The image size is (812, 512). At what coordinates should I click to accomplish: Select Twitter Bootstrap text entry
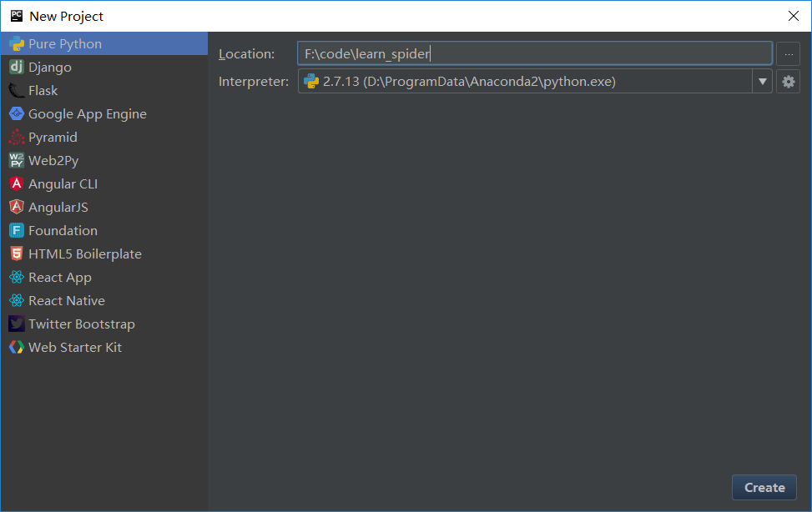pos(82,324)
